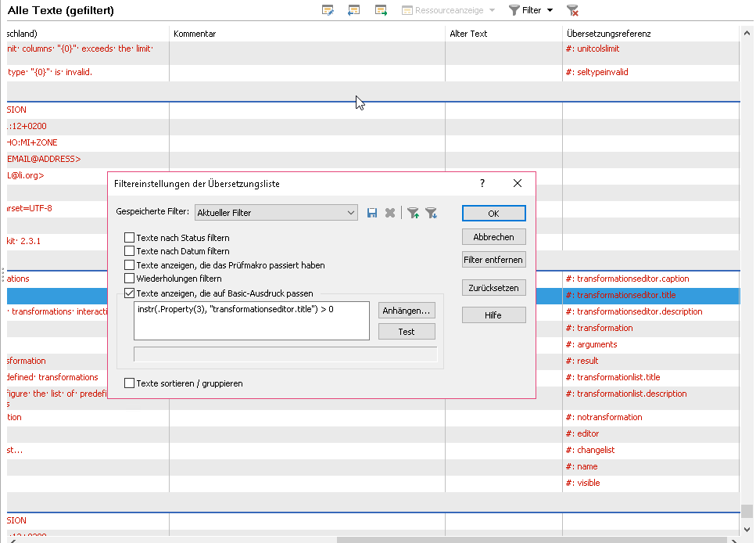Click the funnel icon with blue down arrow

tap(432, 213)
